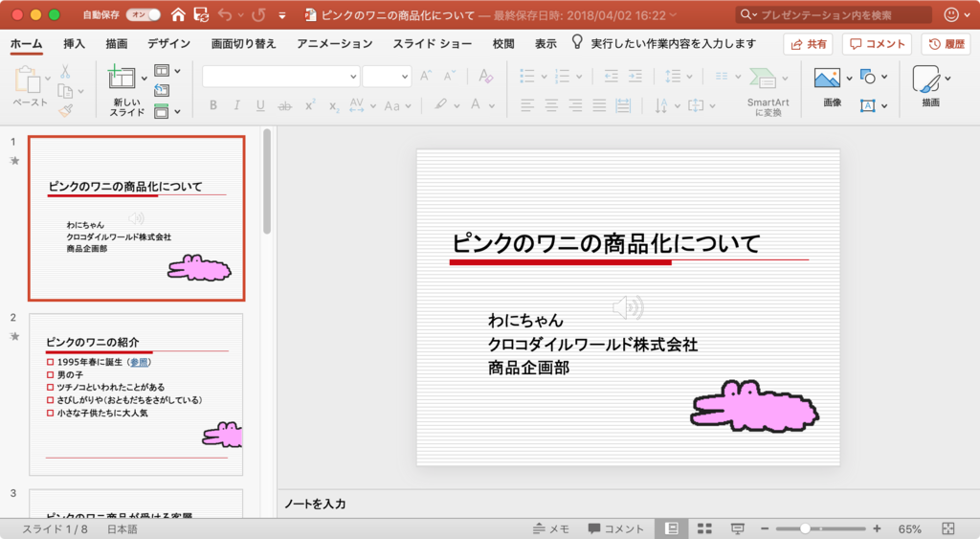Screen dimensions: 980x539
Task: Click the Format Painter brush icon
Action: pyautogui.click(x=65, y=111)
